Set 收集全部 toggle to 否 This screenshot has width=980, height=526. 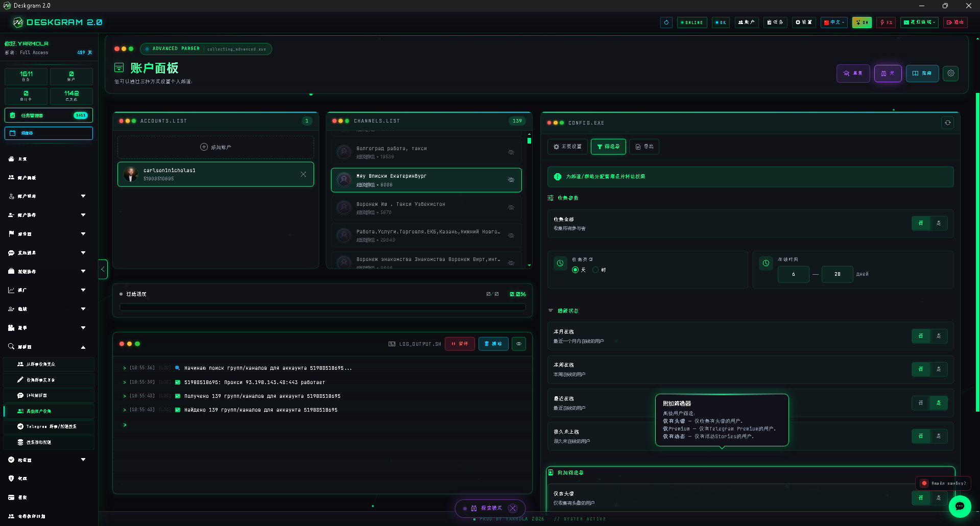(x=921, y=223)
